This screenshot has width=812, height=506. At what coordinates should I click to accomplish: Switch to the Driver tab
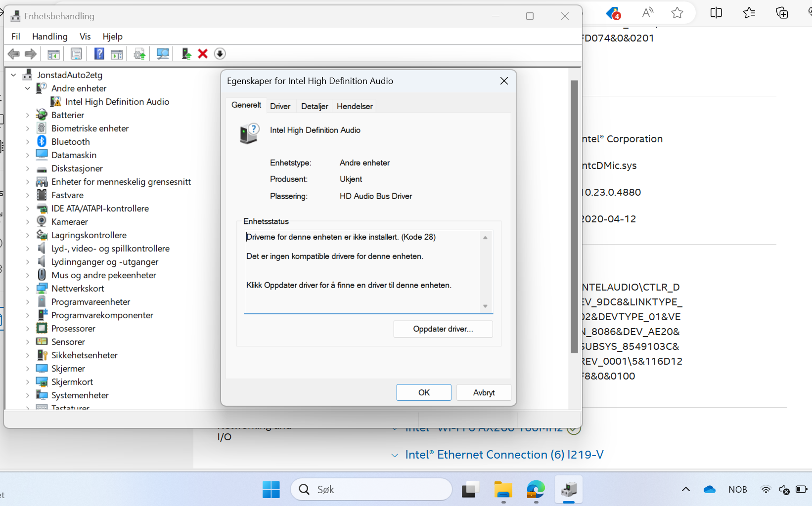tap(280, 106)
